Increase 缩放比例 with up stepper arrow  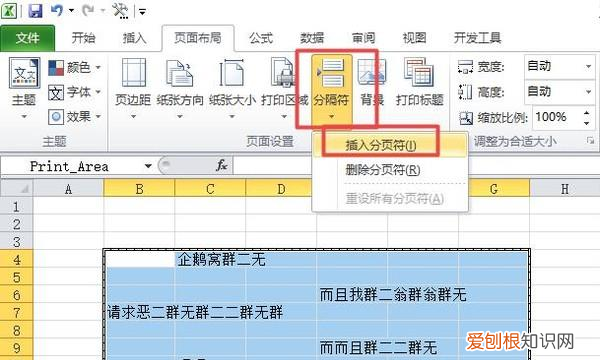pos(587,112)
